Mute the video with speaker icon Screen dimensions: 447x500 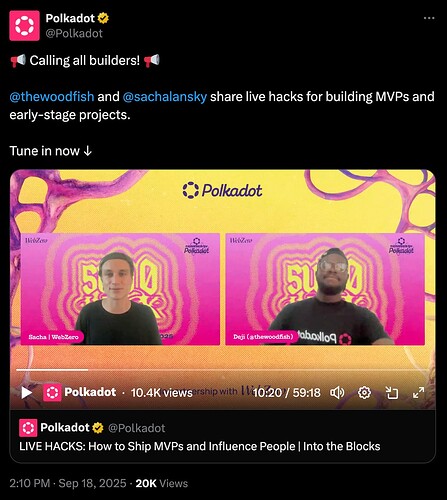(337, 393)
